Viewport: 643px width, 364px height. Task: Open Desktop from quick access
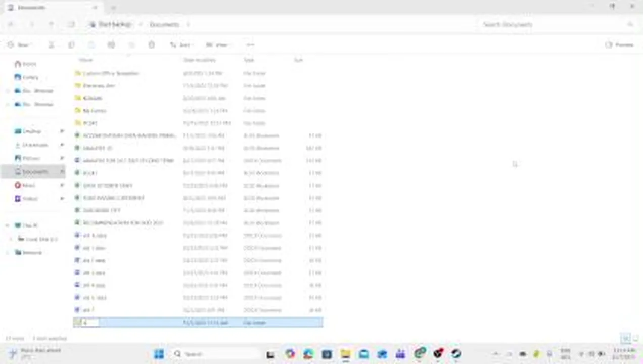coord(28,131)
